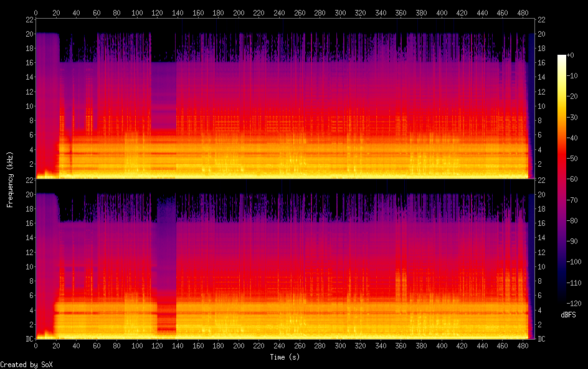
Task: Click the '-80' dBFS scale value
Action: tap(572, 221)
